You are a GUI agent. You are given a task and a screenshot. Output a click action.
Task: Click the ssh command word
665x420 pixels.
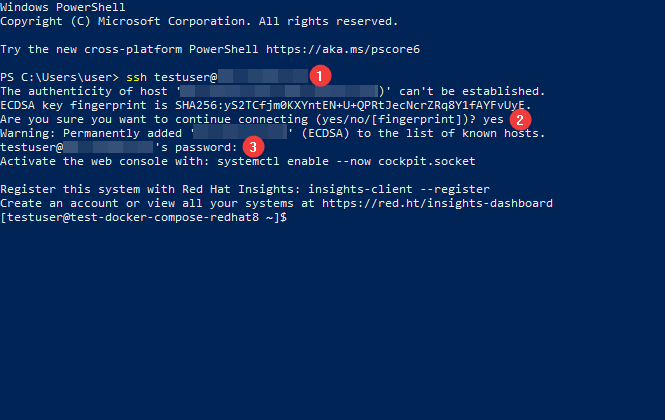point(136,77)
